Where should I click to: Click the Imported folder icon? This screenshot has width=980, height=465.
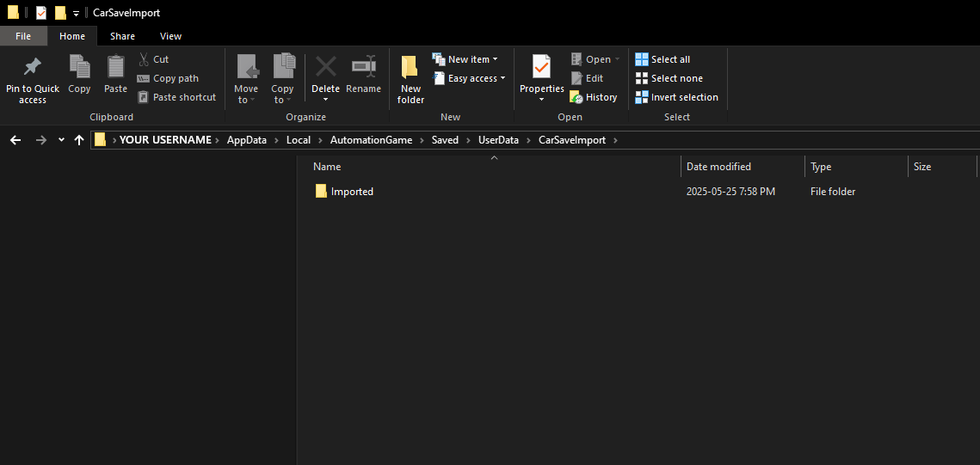[x=321, y=191]
